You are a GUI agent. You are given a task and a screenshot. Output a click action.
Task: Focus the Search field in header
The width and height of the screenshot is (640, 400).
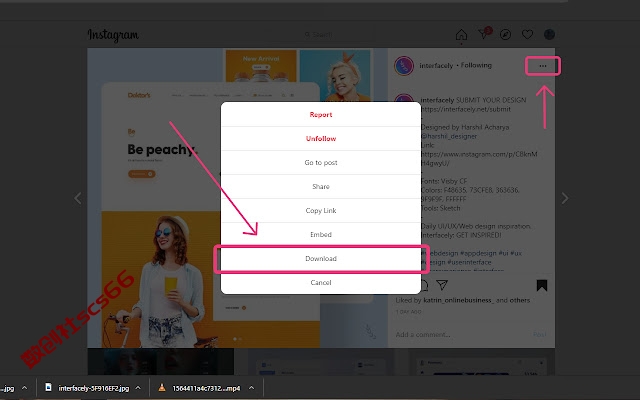322,35
